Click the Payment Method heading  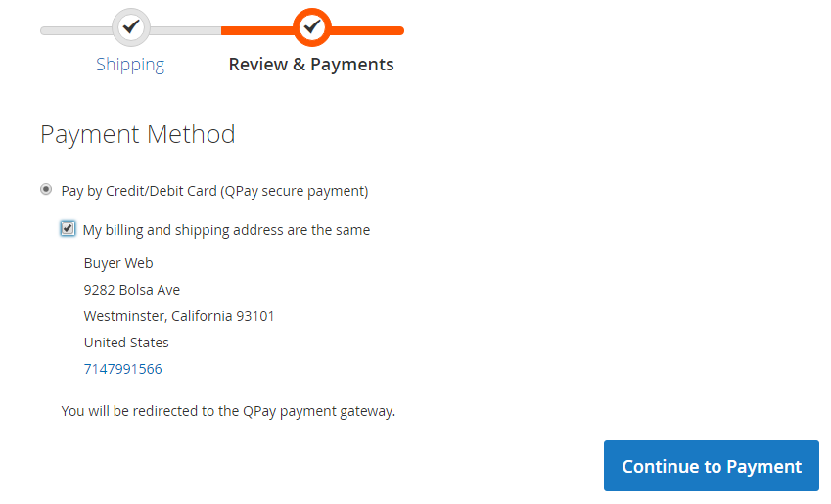[x=138, y=134]
